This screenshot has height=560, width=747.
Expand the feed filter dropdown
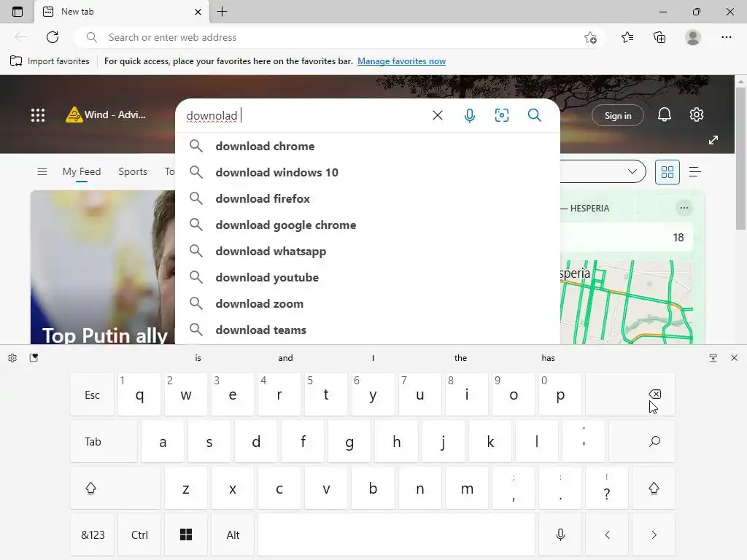coord(632,171)
